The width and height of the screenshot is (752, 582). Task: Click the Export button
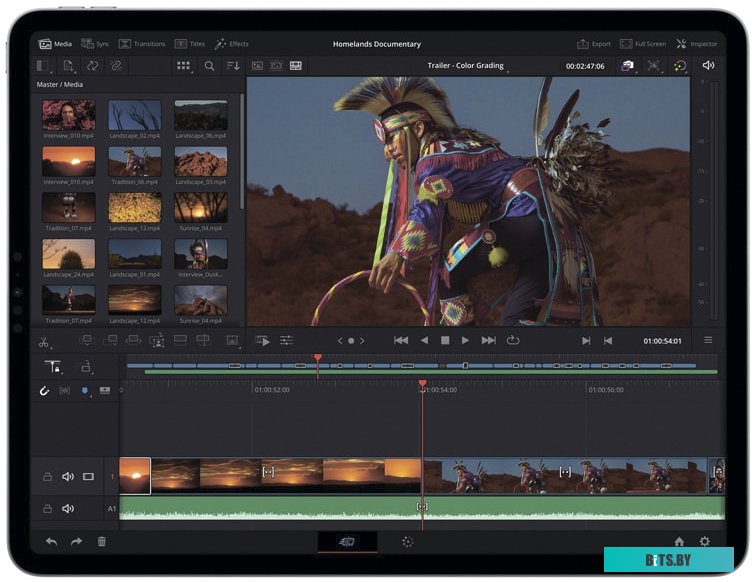tap(594, 44)
